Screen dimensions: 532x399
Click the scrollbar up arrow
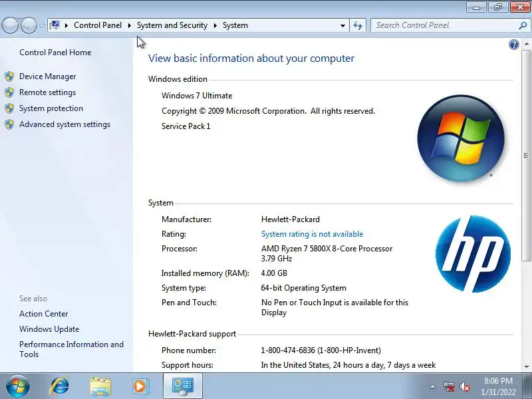526,44
